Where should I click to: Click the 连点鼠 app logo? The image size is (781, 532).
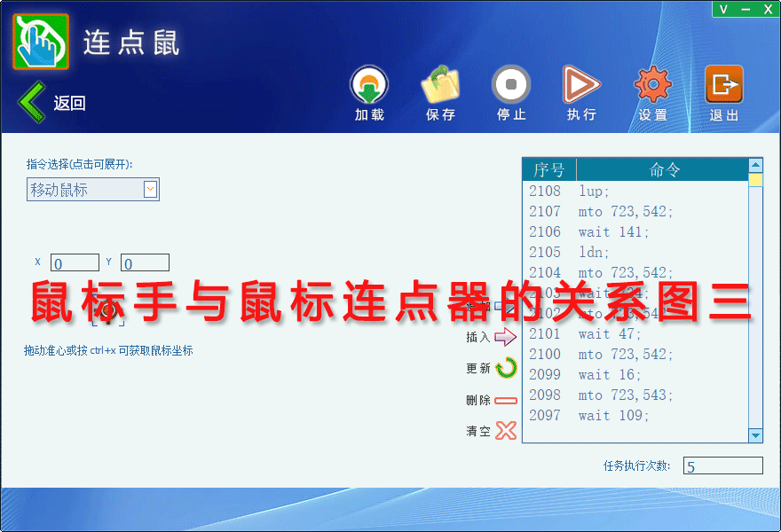point(41,42)
